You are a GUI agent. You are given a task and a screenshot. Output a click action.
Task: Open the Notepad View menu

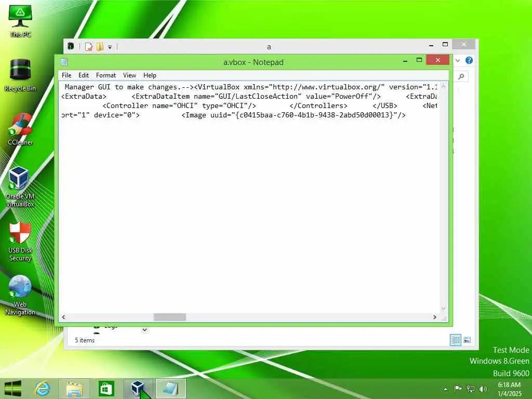pyautogui.click(x=129, y=75)
